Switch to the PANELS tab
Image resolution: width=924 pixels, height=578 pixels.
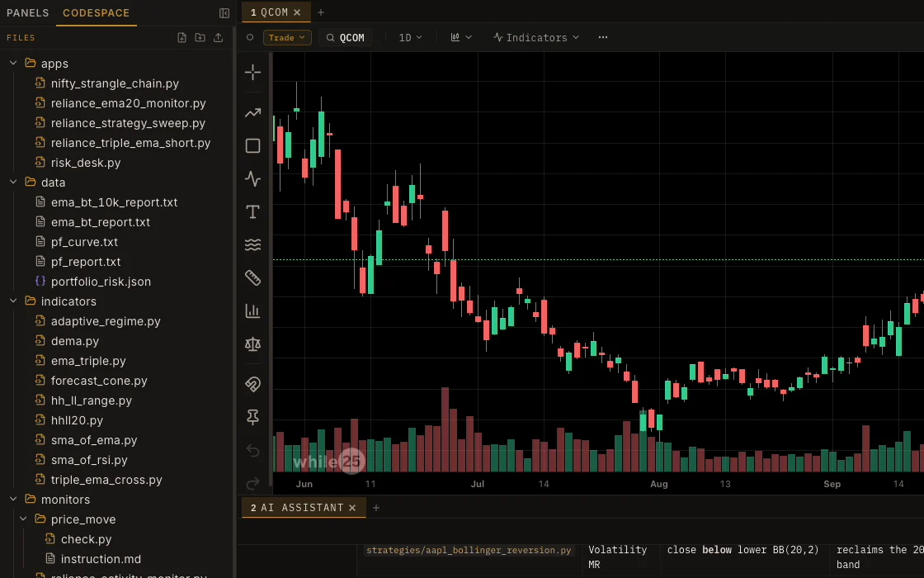click(28, 12)
